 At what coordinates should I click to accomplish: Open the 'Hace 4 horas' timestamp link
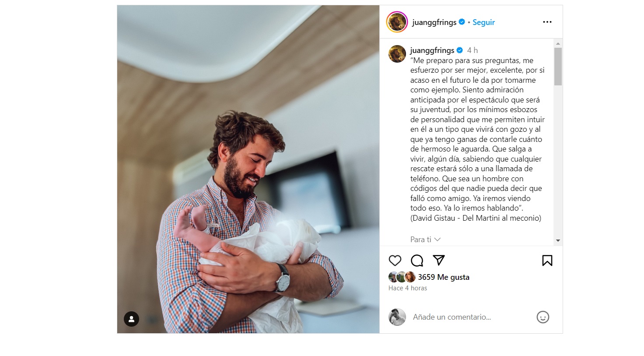(408, 288)
